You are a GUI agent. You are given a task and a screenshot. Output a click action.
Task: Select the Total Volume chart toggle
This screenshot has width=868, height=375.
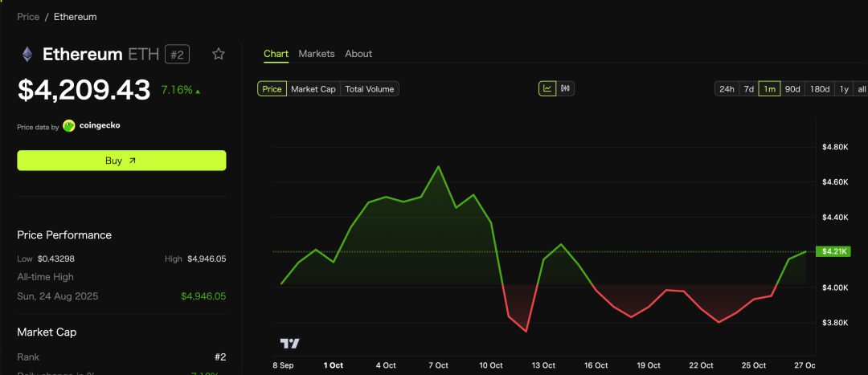coord(370,89)
